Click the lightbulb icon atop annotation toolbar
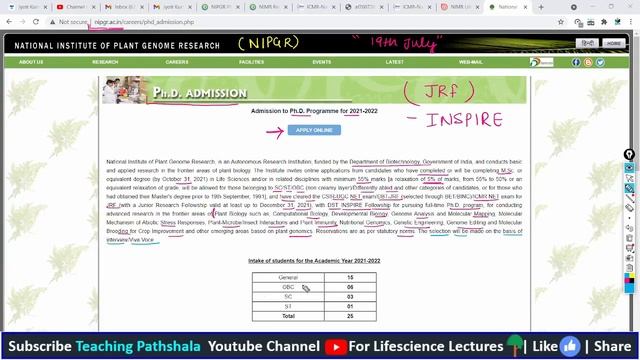 [x=629, y=155]
